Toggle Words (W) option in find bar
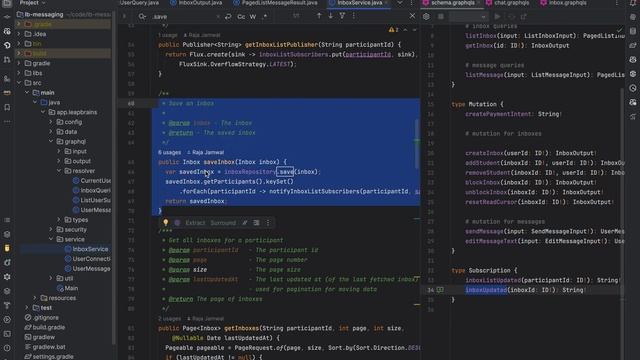Image resolution: width=640 pixels, height=360 pixels. click(253, 17)
